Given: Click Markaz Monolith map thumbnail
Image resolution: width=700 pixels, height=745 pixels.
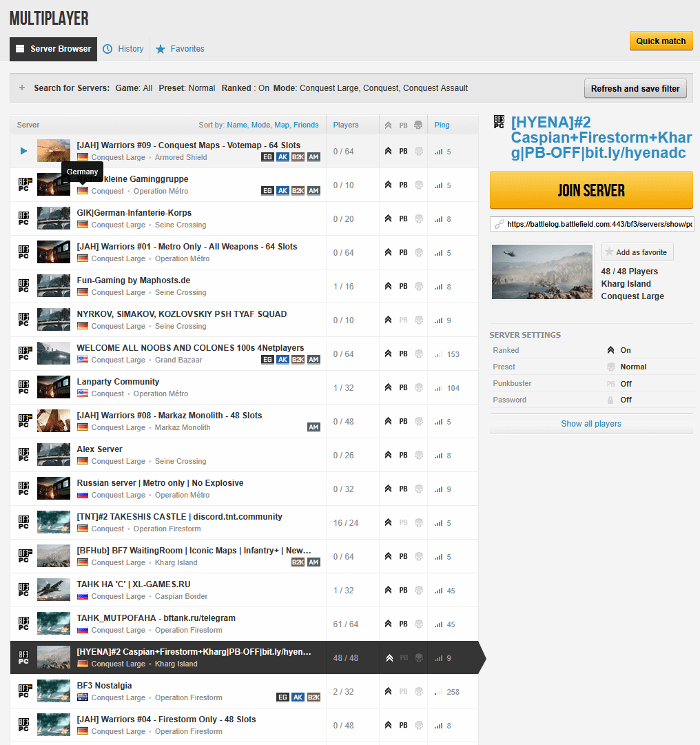Looking at the screenshot, I should click(x=54, y=421).
